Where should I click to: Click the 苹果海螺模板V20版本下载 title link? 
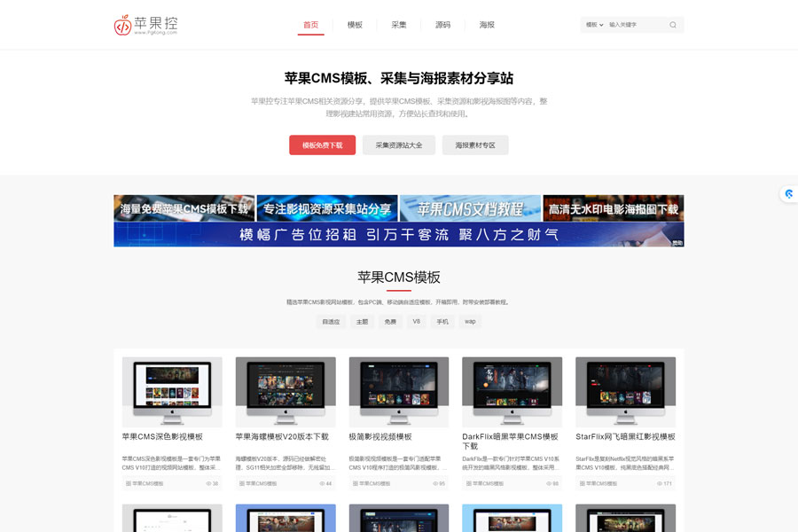point(282,437)
